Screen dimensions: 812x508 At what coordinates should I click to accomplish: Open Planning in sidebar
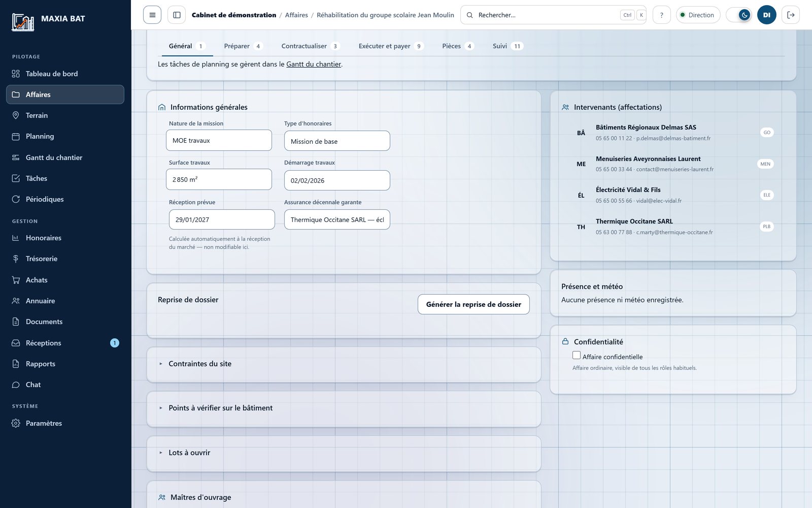[65, 136]
